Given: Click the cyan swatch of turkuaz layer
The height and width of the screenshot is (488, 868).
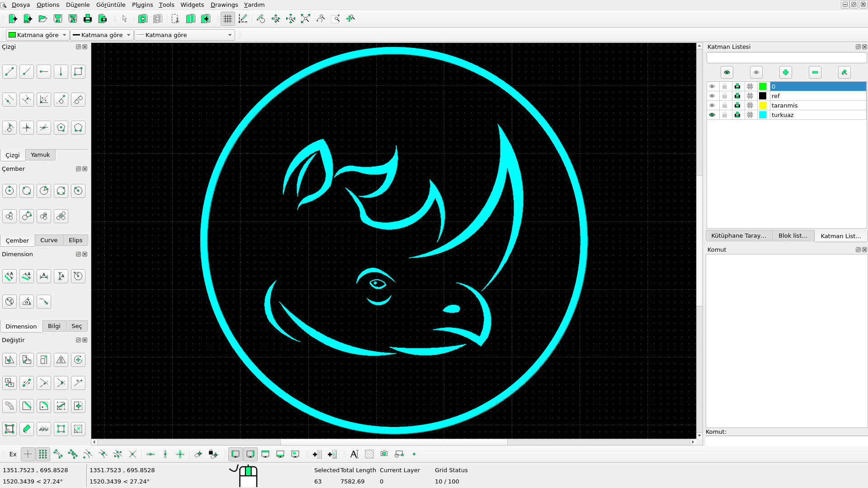Looking at the screenshot, I should click(763, 115).
